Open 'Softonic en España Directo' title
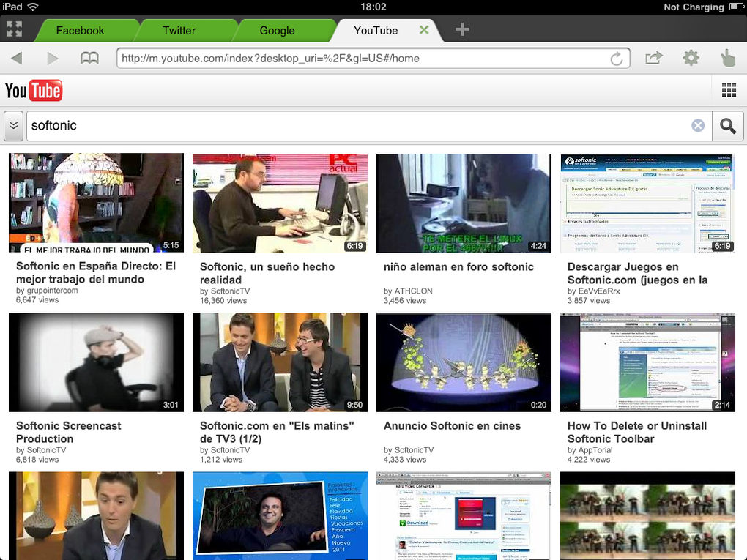The image size is (747, 560). pyautogui.click(x=96, y=272)
